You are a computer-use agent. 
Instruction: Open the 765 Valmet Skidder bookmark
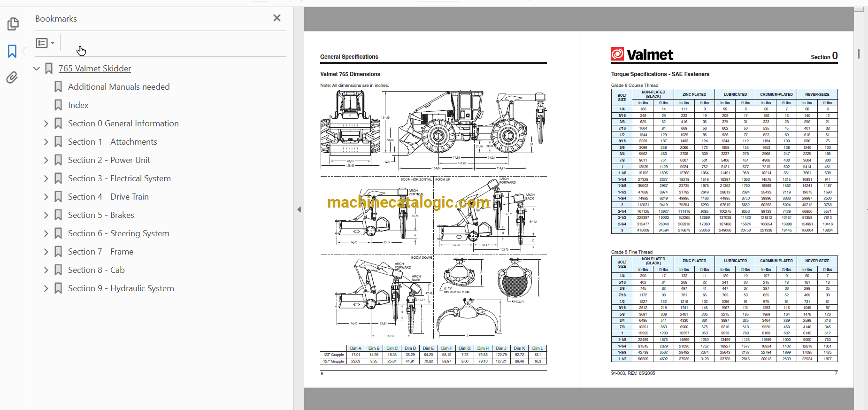(x=95, y=69)
